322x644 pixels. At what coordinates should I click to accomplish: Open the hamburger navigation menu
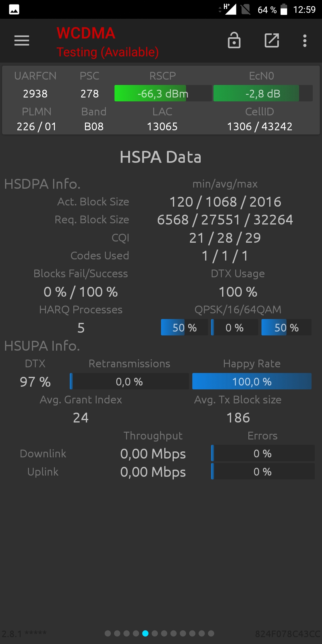coord(22,41)
